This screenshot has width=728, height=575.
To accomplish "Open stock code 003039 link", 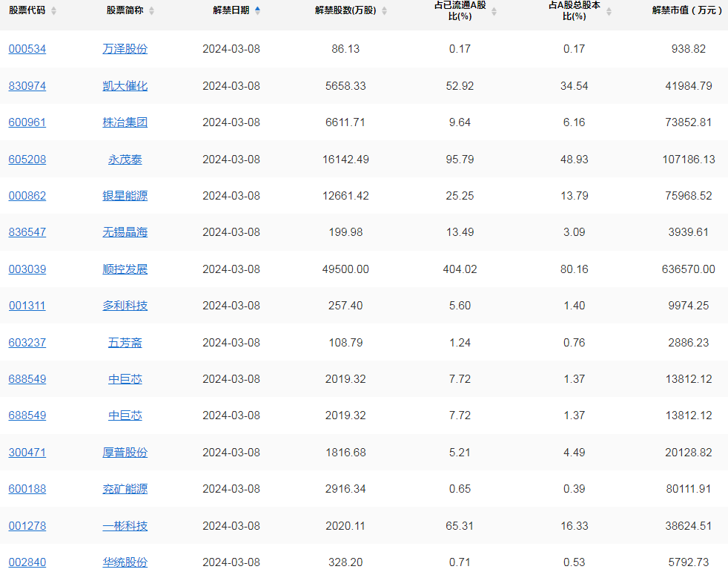I will pyautogui.click(x=27, y=269).
